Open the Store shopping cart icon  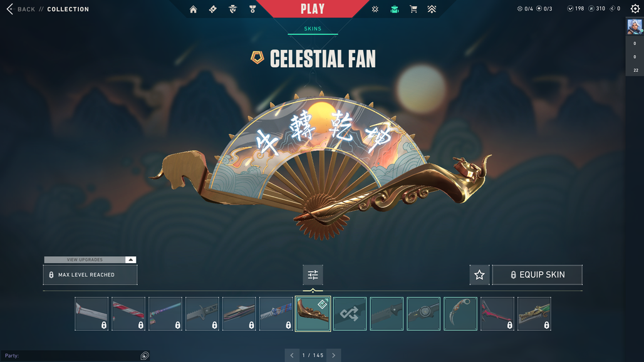pyautogui.click(x=413, y=9)
